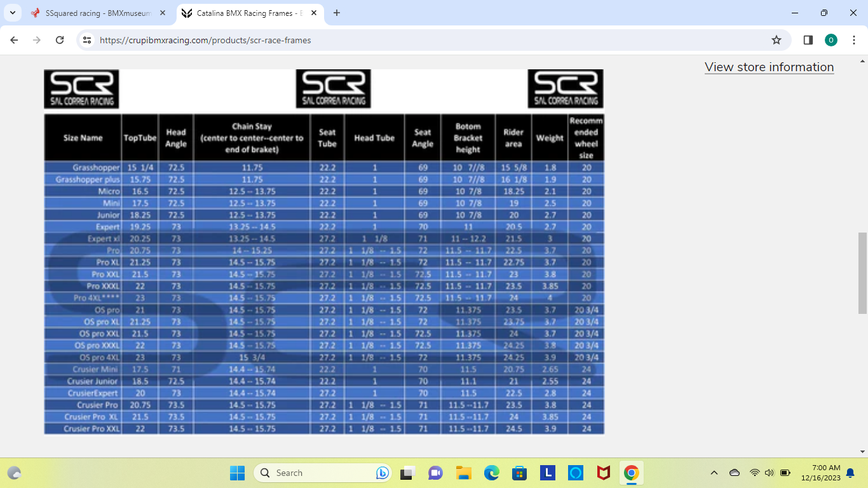Go back to the previous page
868x488 pixels.
point(14,40)
